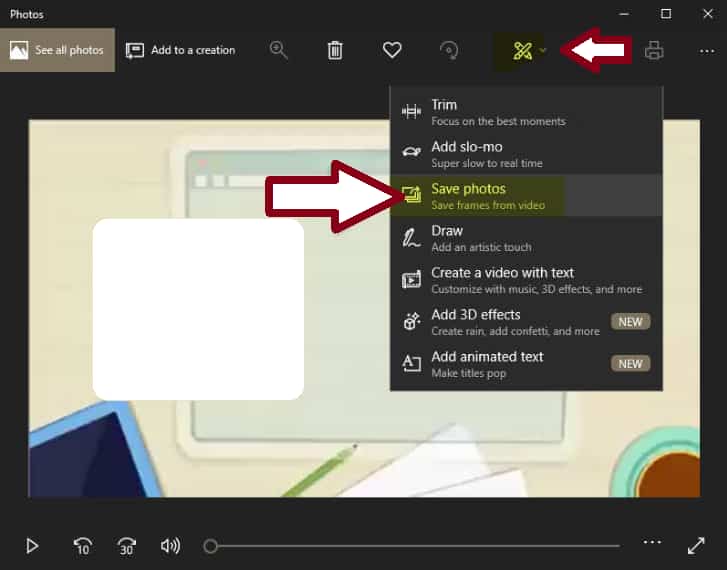Click the rotate icon
This screenshot has height=570, width=727.
tap(449, 50)
